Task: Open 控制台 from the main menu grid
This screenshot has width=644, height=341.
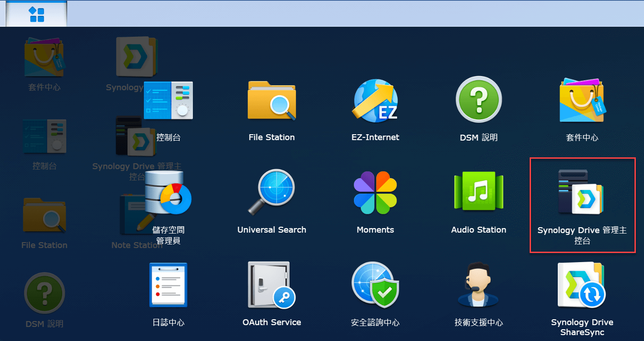Action: [168, 111]
